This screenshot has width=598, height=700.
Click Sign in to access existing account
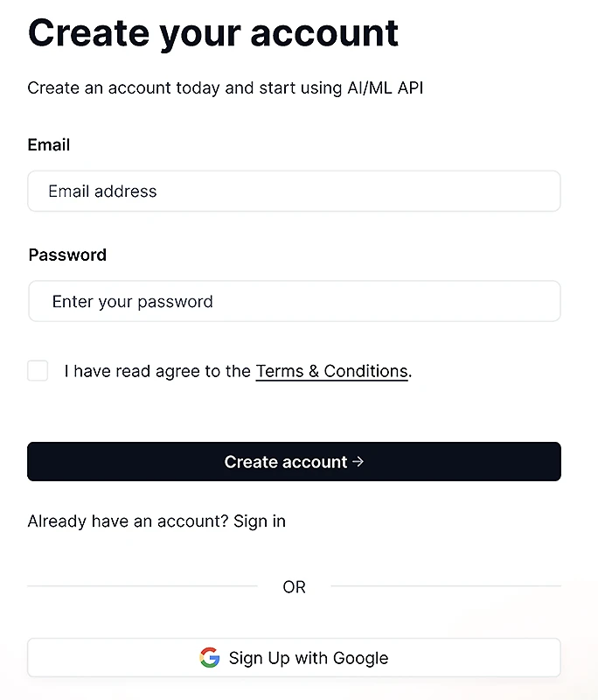pyautogui.click(x=260, y=521)
